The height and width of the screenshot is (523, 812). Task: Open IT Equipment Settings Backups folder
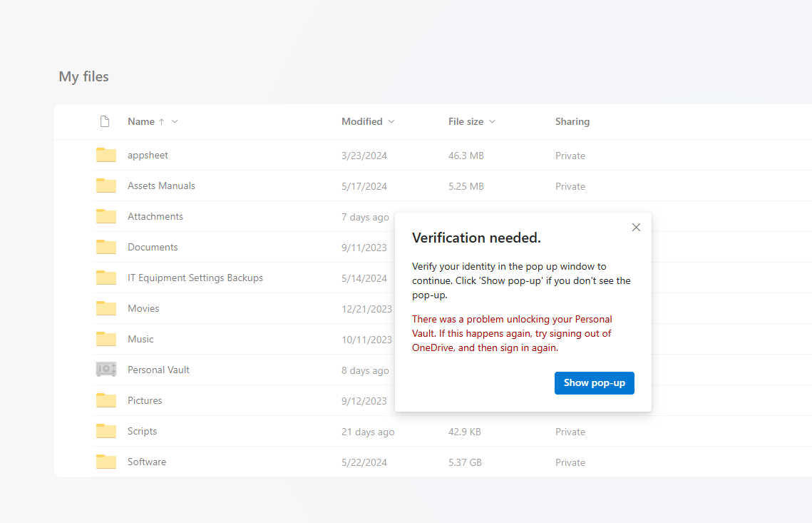pos(195,278)
